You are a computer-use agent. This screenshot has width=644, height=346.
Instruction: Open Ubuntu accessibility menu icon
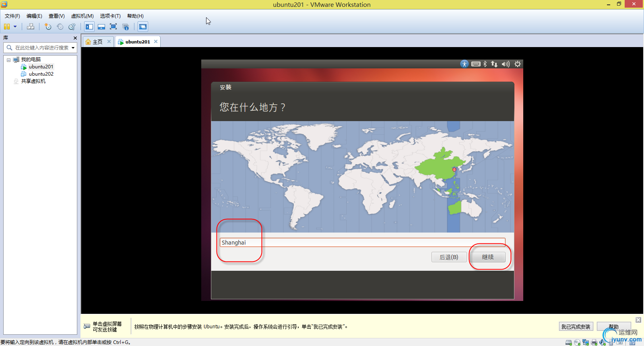[464, 64]
